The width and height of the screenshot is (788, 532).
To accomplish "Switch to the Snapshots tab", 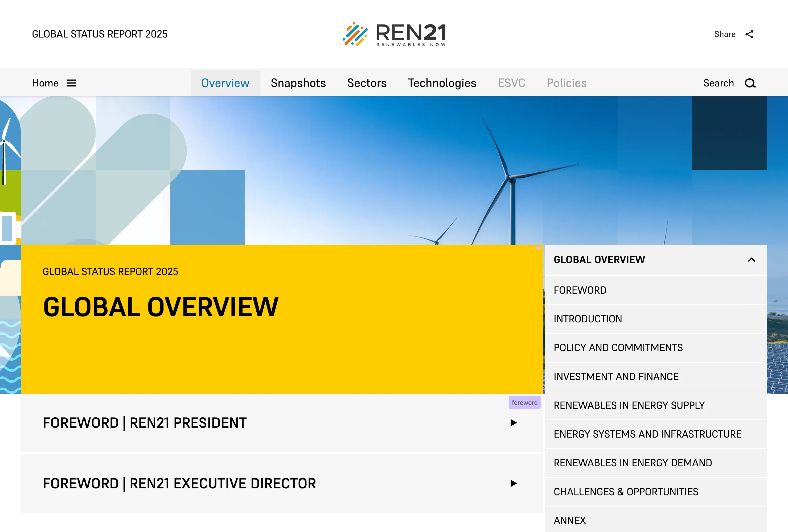I will point(298,83).
